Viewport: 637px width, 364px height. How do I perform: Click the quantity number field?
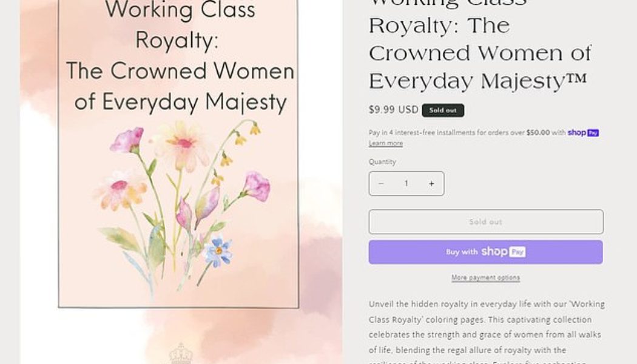406,184
